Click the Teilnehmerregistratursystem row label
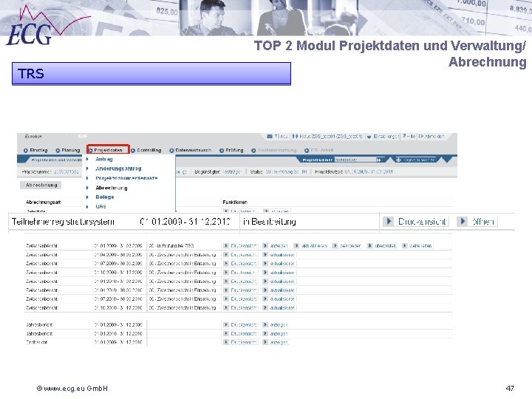This screenshot has width=532, height=399. click(63, 222)
